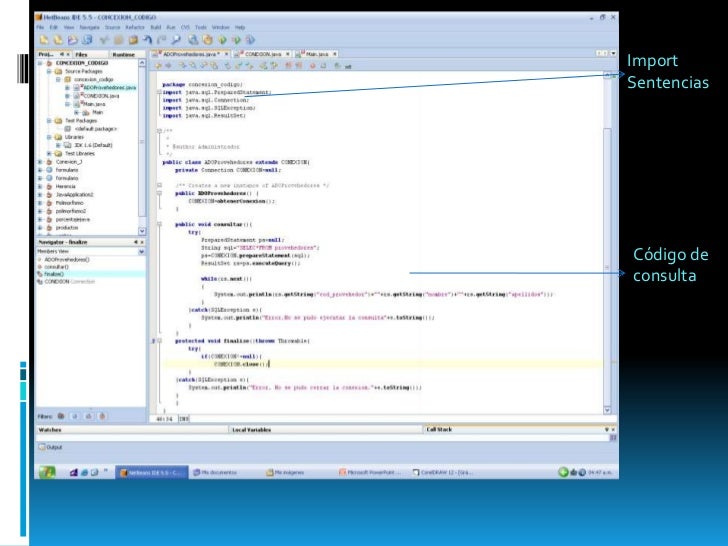Expand the Test Libraries node

[50, 153]
